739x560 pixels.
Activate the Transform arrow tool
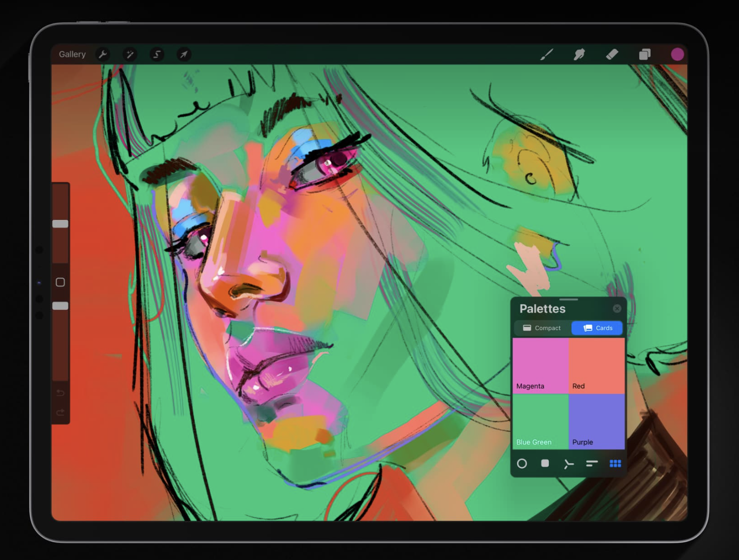[184, 54]
